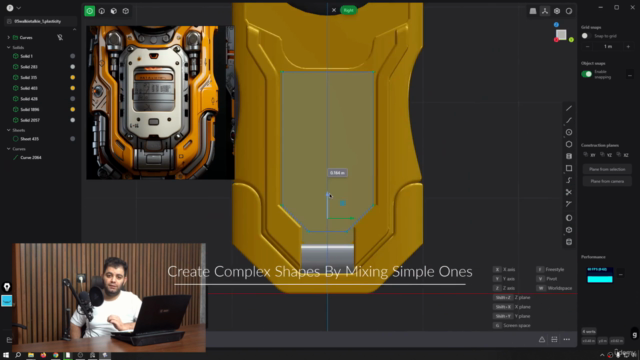Activate the face selection mode icon

[x=114, y=11]
